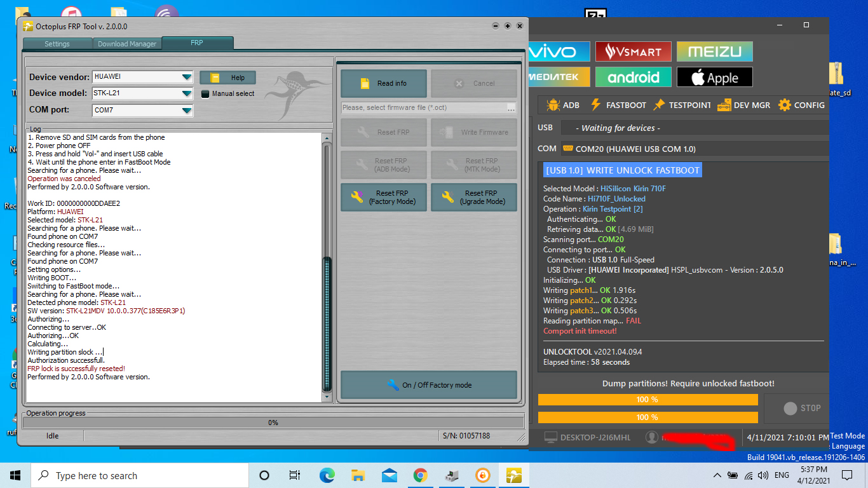
Task: Open File Explorer from the taskbar
Action: click(358, 475)
